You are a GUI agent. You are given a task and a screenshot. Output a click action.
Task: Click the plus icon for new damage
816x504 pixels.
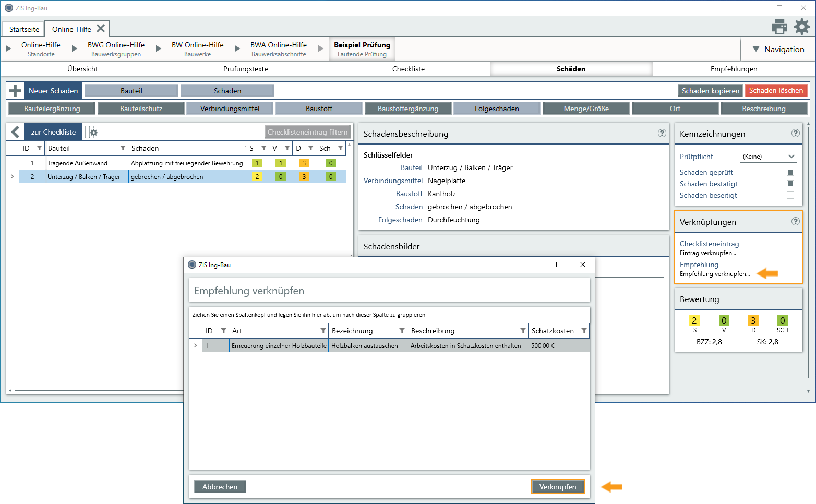[15, 91]
